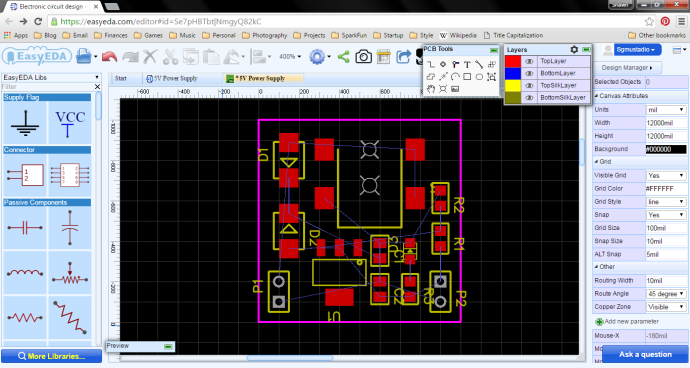
Task: Open the SparkFun bookmarks folder
Action: [349, 35]
